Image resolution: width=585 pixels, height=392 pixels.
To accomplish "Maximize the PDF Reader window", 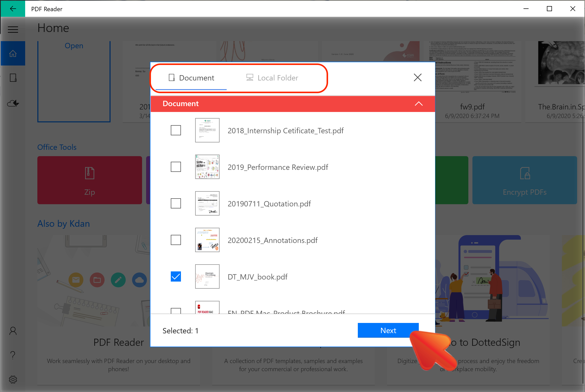I will tap(549, 9).
